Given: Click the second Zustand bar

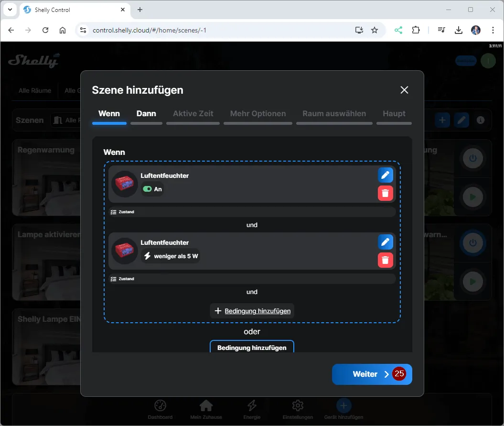Looking at the screenshot, I should click(252, 279).
